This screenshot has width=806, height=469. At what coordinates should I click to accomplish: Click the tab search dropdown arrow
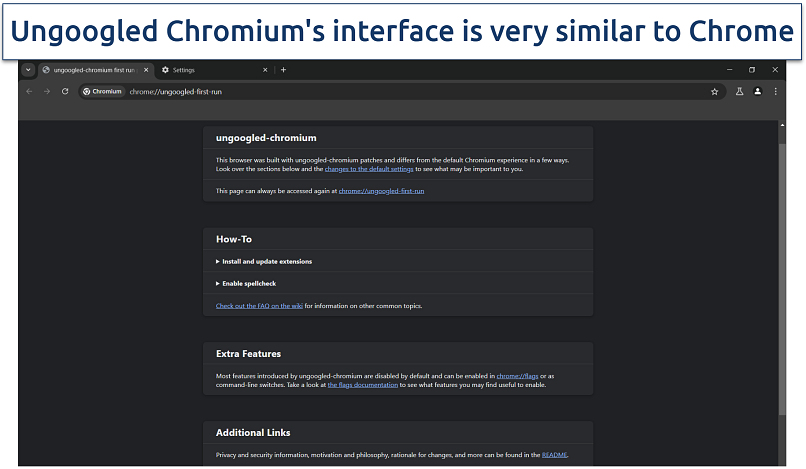coord(27,70)
